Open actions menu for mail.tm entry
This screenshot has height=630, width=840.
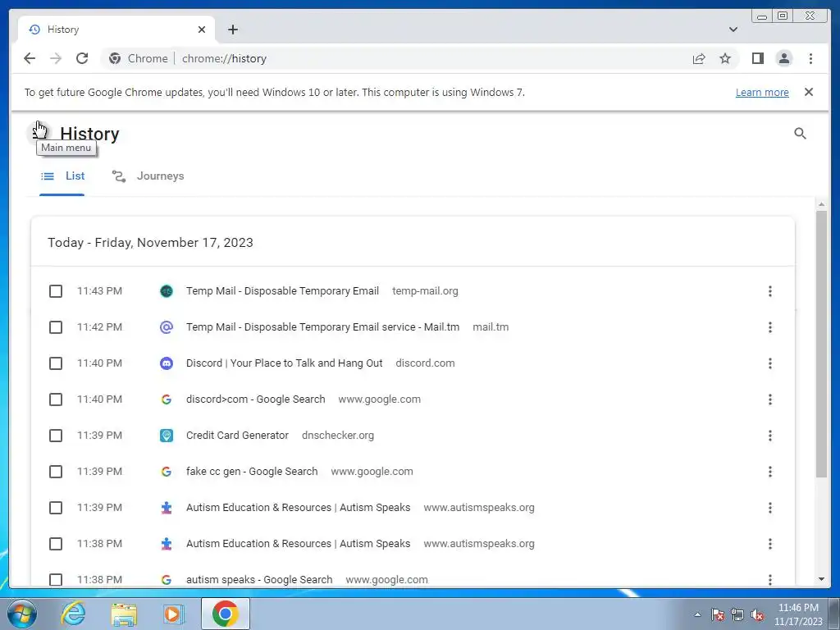pos(769,327)
